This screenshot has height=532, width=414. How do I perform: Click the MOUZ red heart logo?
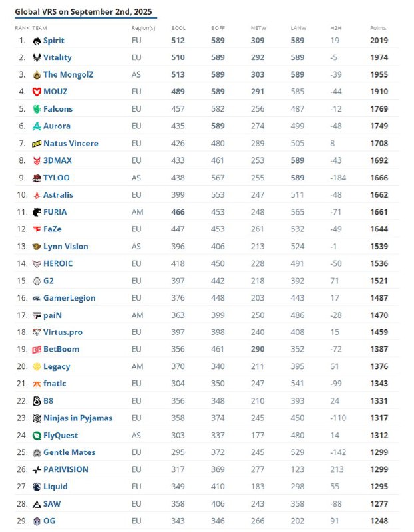pos(37,92)
